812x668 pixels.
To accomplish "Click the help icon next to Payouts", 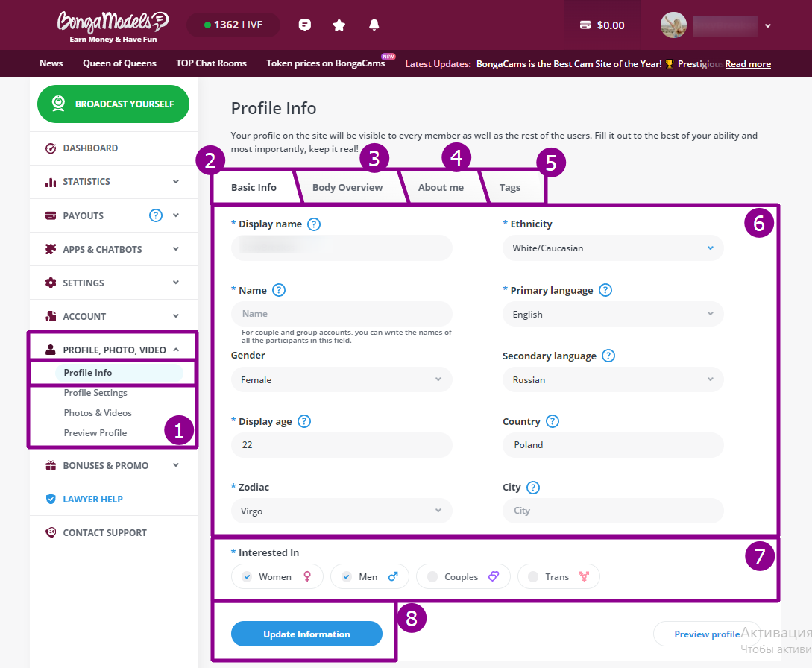I will (156, 215).
